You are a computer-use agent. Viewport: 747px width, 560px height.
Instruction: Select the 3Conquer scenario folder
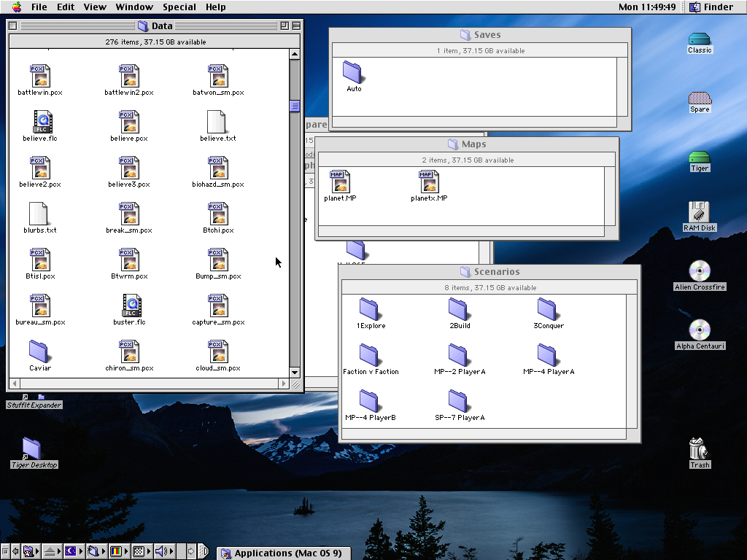pyautogui.click(x=548, y=309)
